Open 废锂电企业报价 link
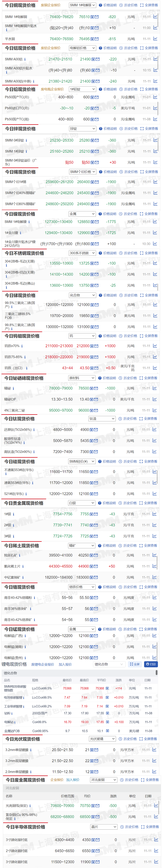The width and height of the screenshot is (162, 868). (43, 665)
